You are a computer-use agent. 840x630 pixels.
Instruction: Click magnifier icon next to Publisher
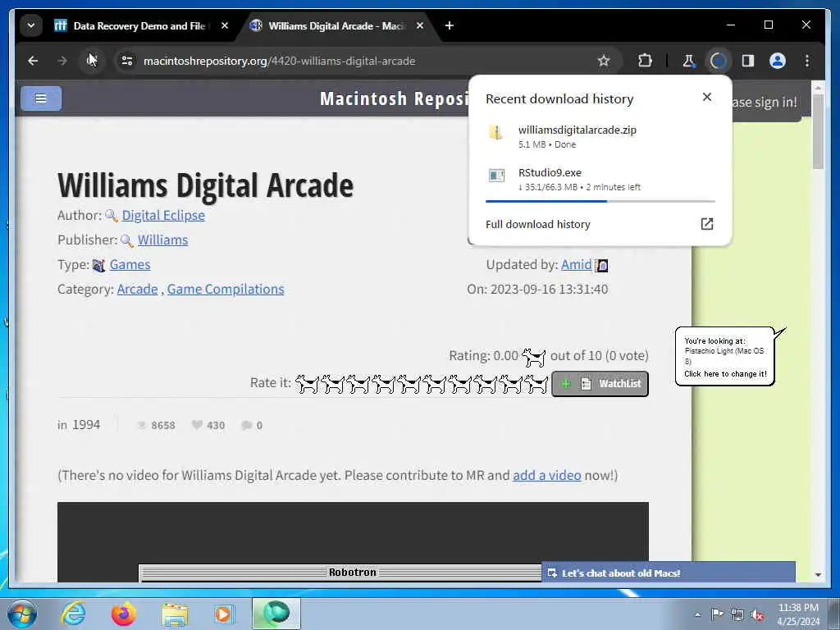[127, 240]
